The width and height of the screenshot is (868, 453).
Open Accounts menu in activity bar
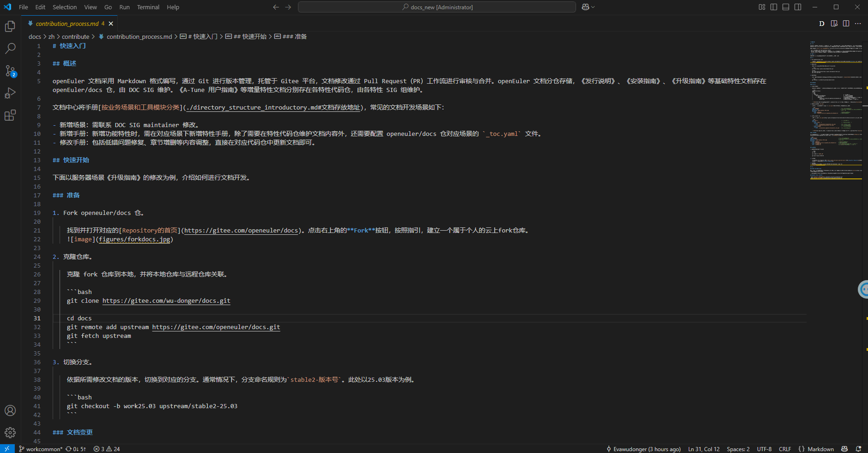click(10, 410)
